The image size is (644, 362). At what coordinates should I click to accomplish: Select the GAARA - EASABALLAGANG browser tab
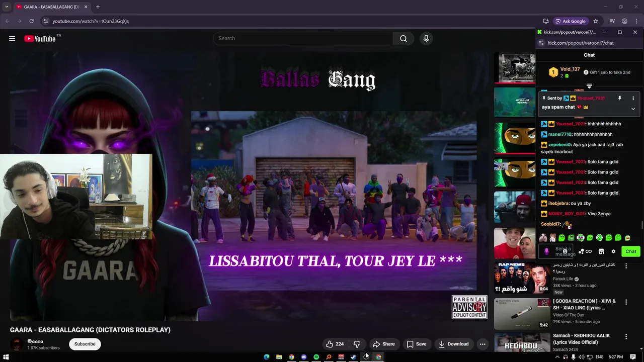(52, 7)
